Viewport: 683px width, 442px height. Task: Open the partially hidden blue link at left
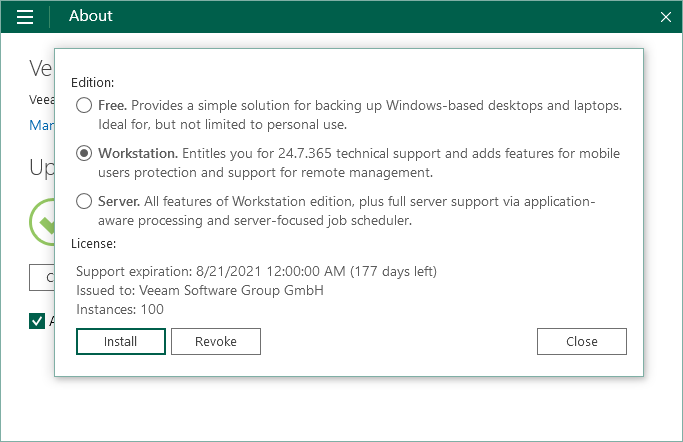41,126
